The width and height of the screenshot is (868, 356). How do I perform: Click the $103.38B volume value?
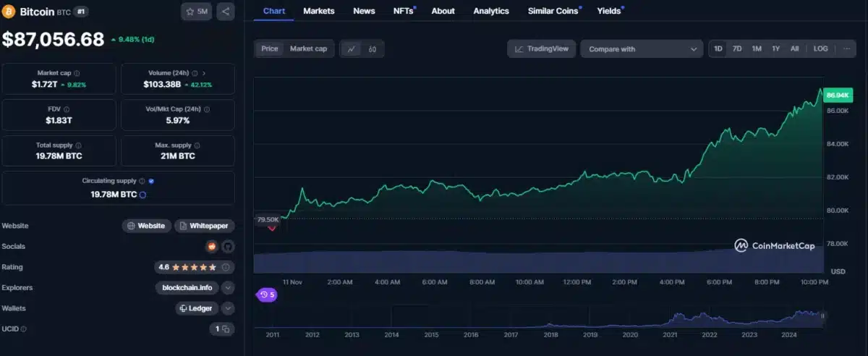pyautogui.click(x=162, y=85)
